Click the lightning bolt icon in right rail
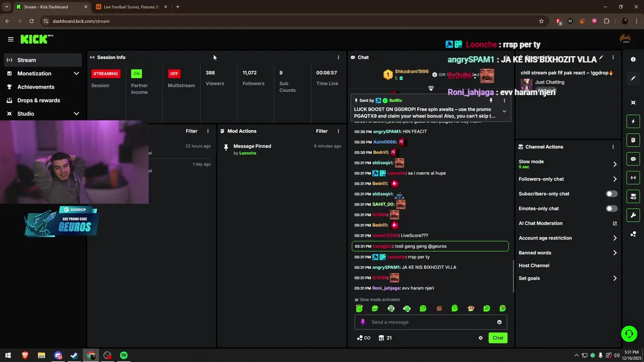This screenshot has width=644, height=362. (633, 122)
